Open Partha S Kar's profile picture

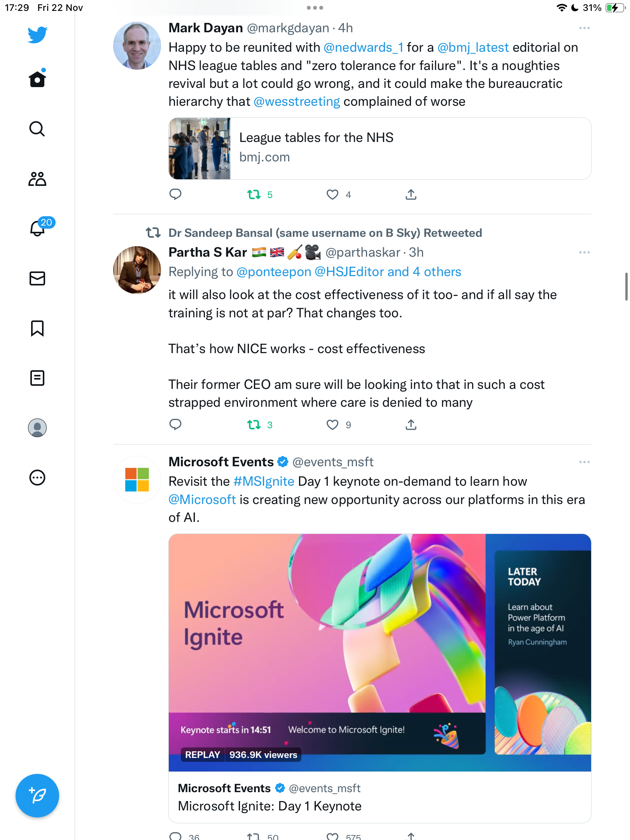point(137,270)
